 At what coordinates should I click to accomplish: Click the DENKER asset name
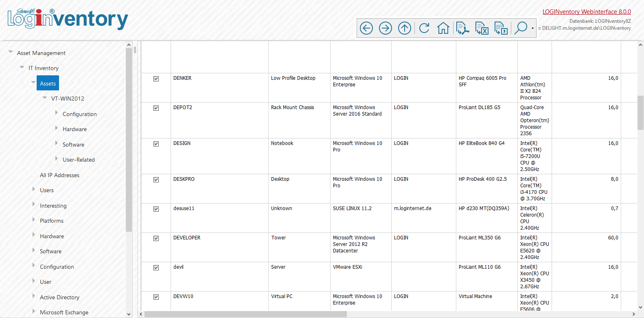click(x=182, y=78)
